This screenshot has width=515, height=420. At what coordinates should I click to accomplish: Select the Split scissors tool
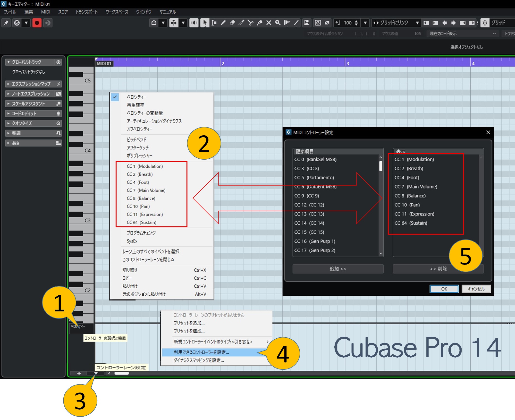click(x=250, y=23)
